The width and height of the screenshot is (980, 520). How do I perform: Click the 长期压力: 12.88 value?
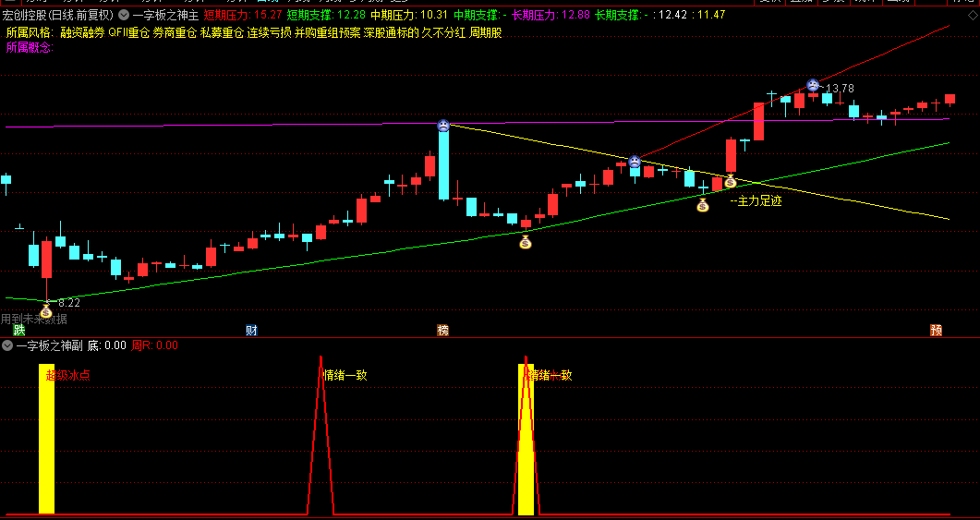pyautogui.click(x=550, y=15)
